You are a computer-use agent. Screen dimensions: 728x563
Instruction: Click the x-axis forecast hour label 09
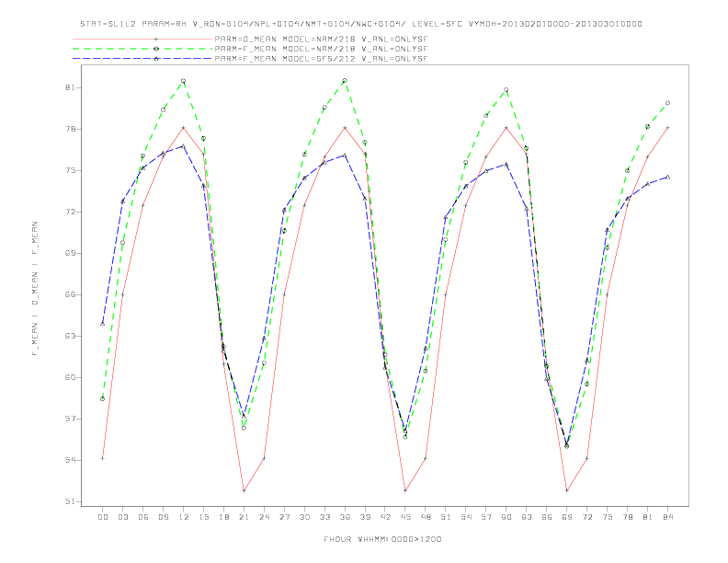click(x=163, y=517)
